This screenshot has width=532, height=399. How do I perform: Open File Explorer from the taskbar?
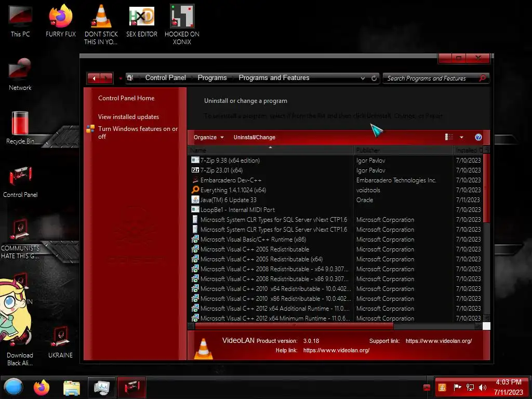click(x=72, y=388)
